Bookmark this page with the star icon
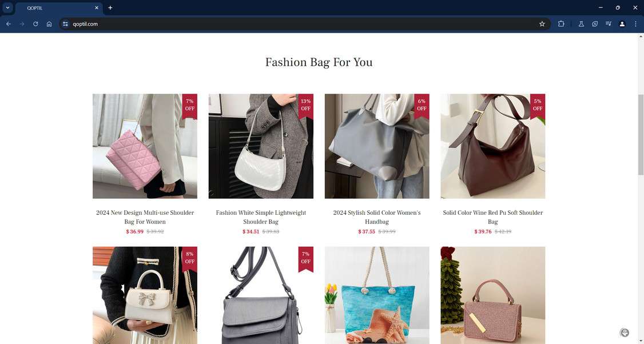Viewport: 644px width, 344px height. coord(542,24)
